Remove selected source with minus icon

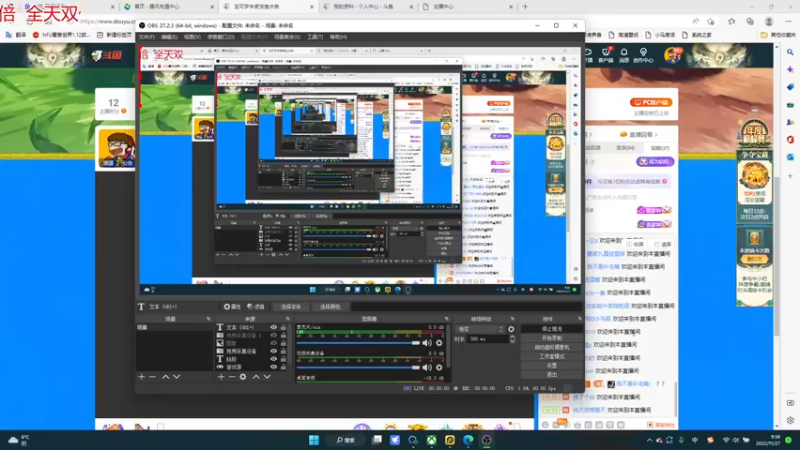pos(232,377)
